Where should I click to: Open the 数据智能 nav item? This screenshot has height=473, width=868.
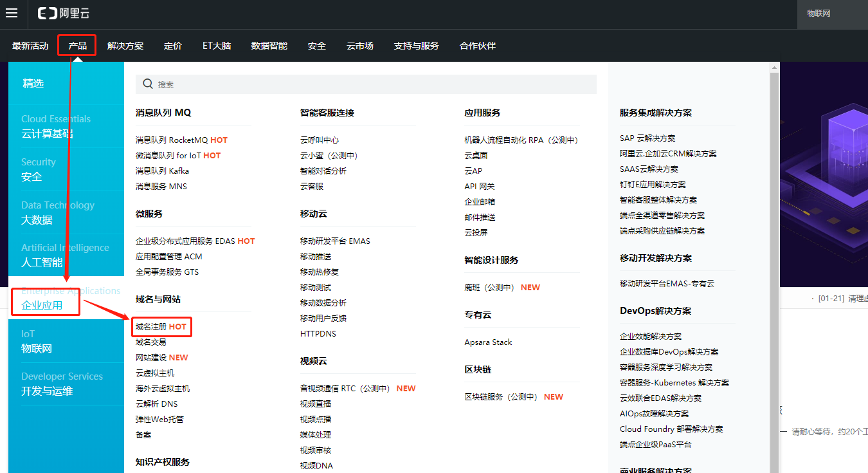pos(269,46)
